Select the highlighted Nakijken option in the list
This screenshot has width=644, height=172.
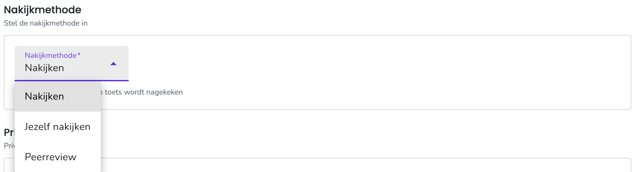(x=58, y=96)
